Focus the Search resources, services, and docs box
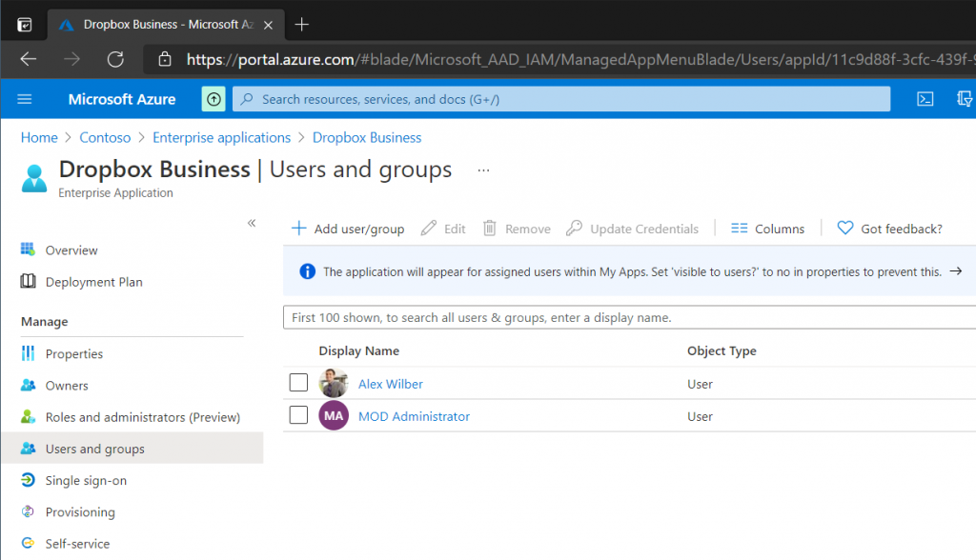The width and height of the screenshot is (976, 560). pos(561,99)
